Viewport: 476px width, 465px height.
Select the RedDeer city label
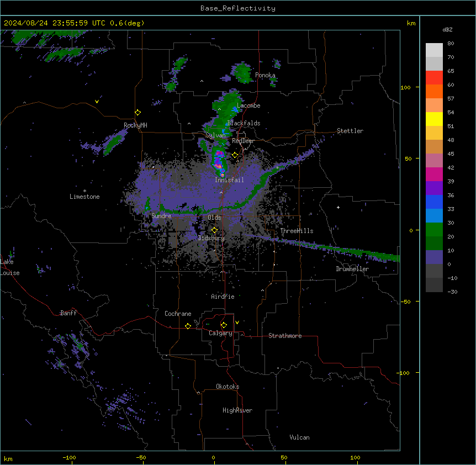tap(243, 141)
